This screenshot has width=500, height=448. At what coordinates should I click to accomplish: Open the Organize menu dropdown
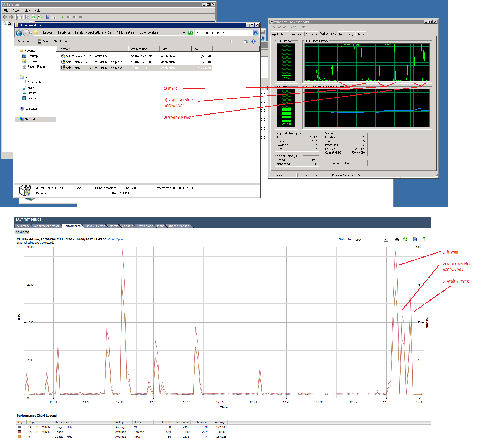click(25, 41)
